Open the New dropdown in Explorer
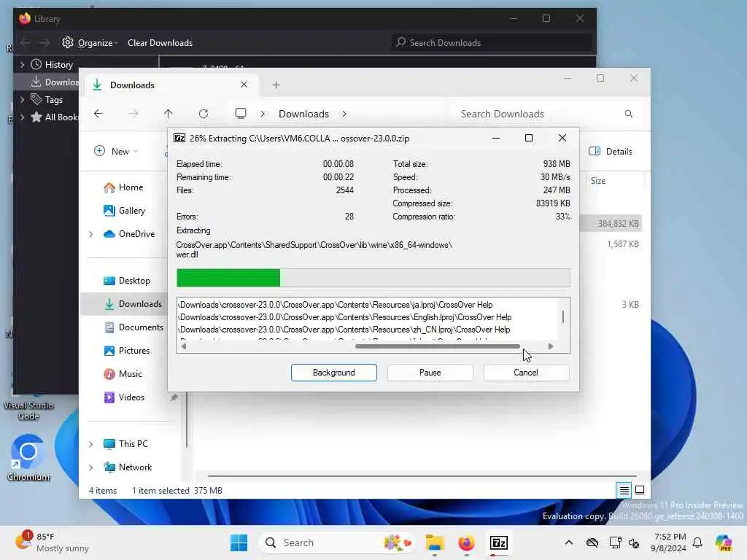Image resolution: width=747 pixels, height=560 pixels. click(116, 151)
